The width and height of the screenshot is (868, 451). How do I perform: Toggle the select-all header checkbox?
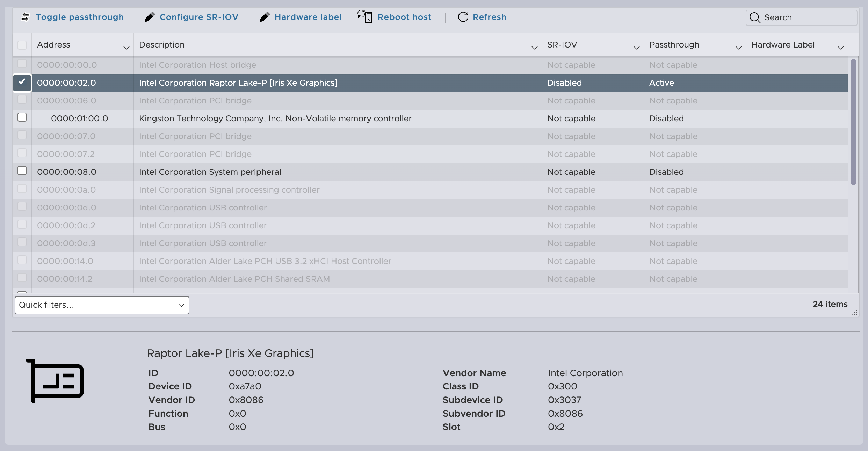click(x=22, y=45)
